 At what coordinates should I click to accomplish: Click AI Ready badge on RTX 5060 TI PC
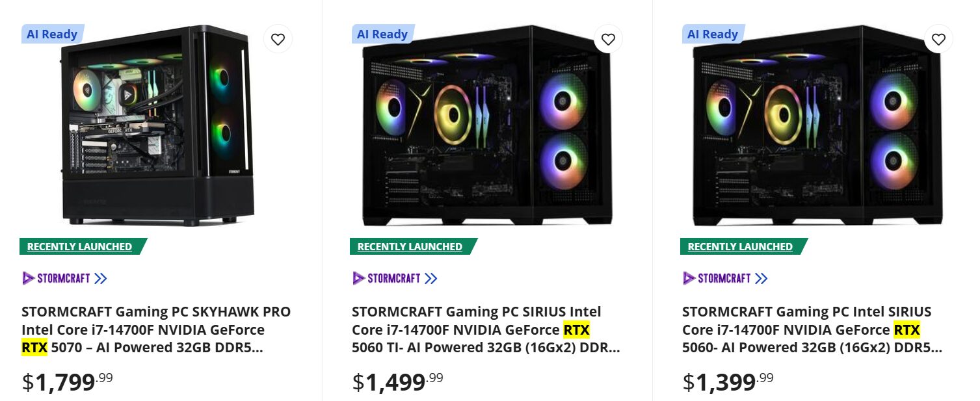point(382,34)
